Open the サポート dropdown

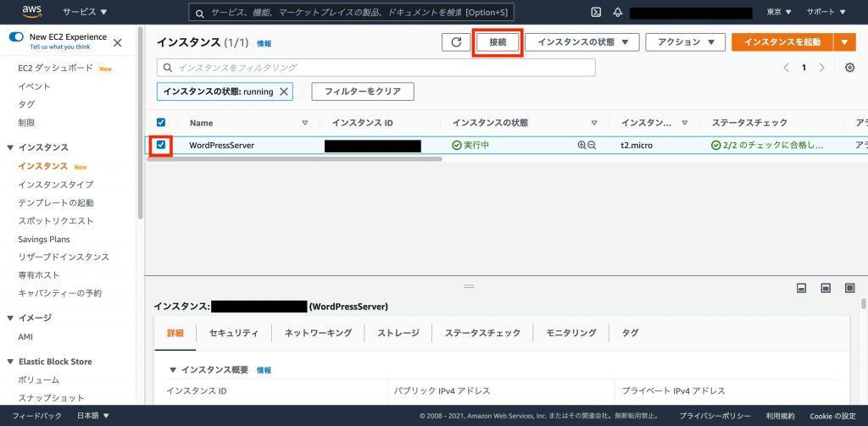(x=826, y=12)
